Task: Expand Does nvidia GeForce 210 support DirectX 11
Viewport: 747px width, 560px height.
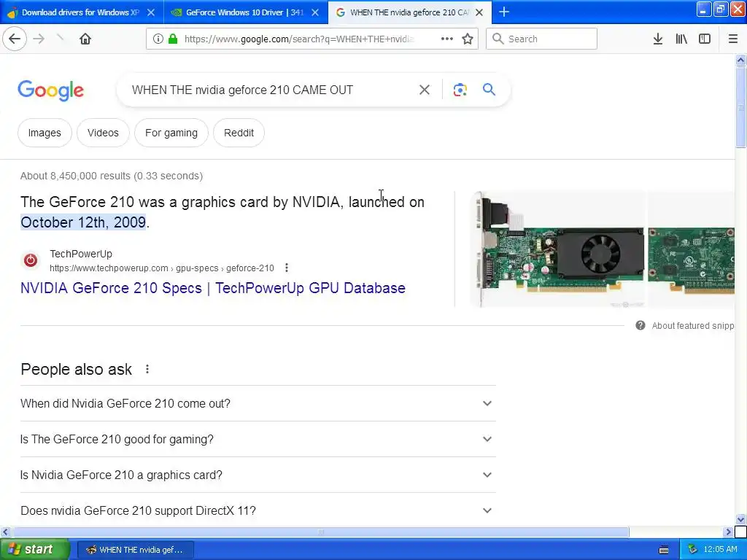Action: click(258, 510)
